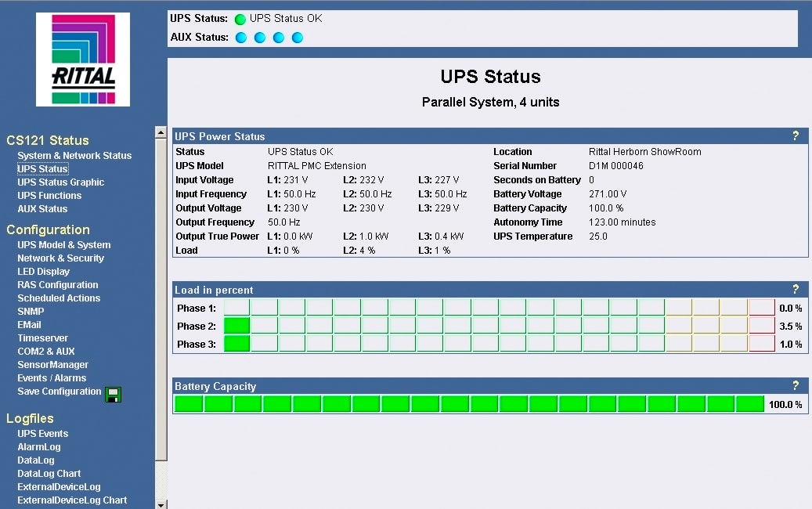Click Input Voltage 'L3: 227 V'
Viewport: 812px width, 509px height.
438,179
